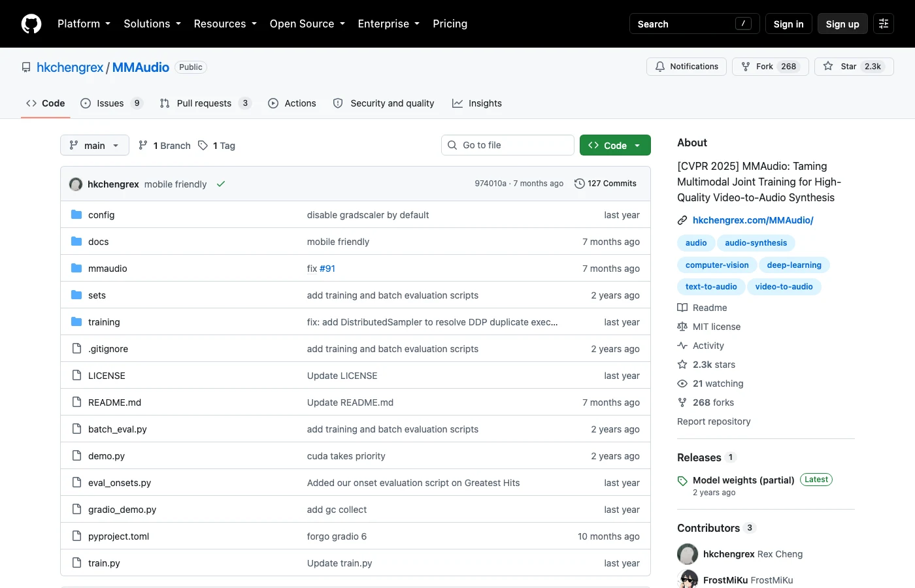Expand the Platform menu
Viewport: 915px width, 588px height.
click(x=84, y=24)
